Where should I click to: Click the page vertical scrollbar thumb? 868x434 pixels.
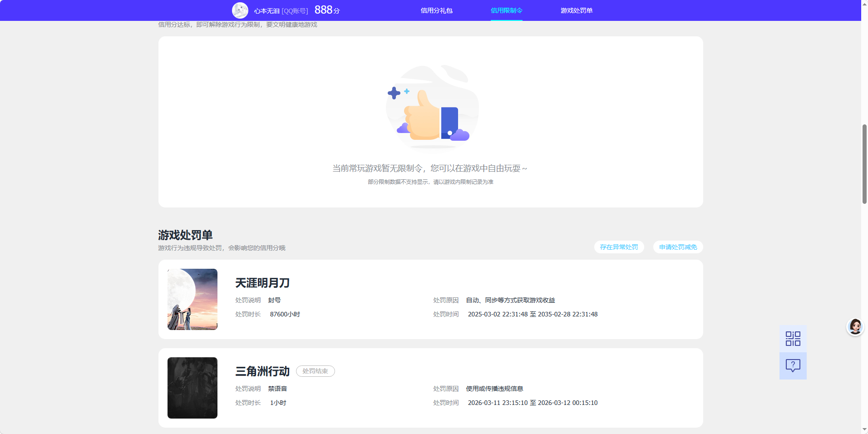click(x=864, y=164)
